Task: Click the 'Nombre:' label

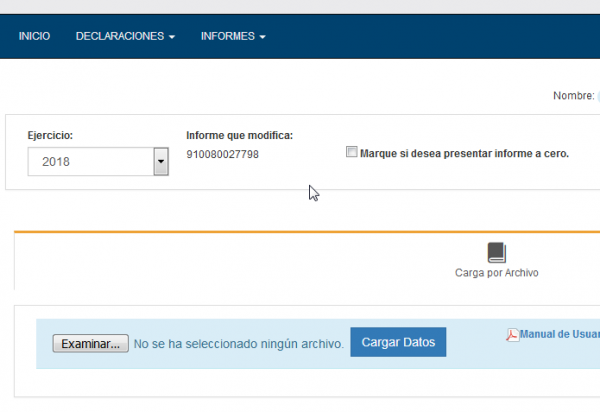Action: coord(573,96)
